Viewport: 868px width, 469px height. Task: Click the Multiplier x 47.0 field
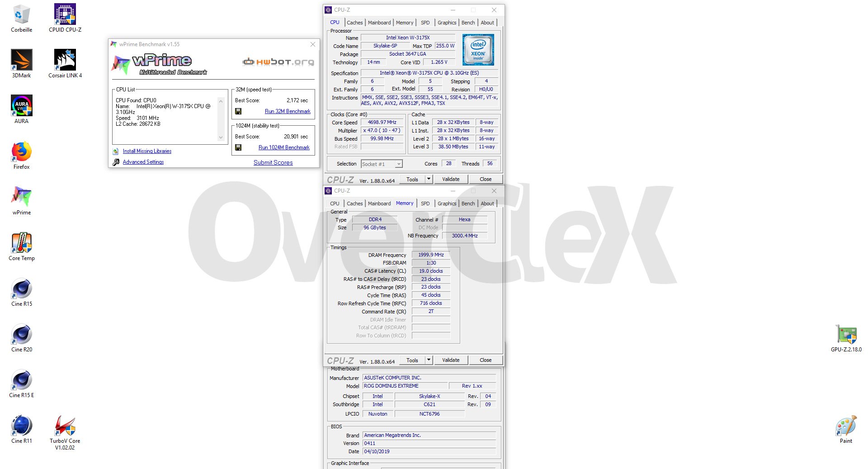(x=382, y=130)
